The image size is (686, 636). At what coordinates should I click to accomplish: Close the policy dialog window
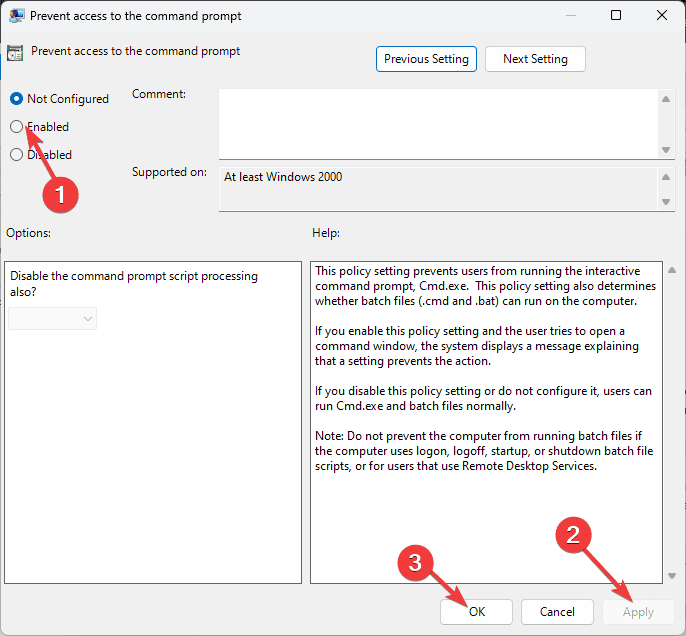click(662, 16)
